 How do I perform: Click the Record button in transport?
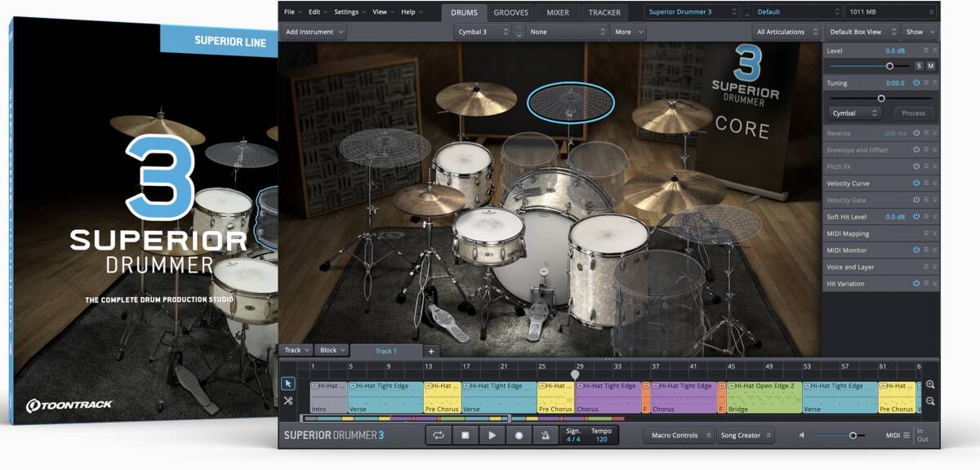pyautogui.click(x=519, y=435)
